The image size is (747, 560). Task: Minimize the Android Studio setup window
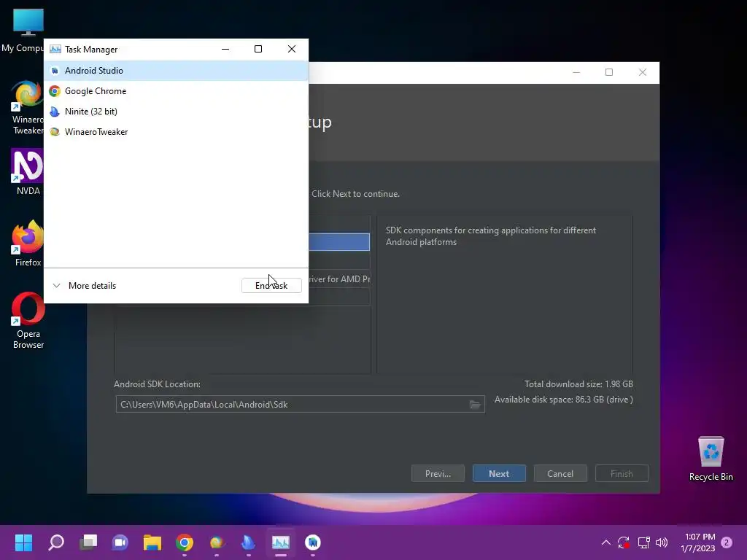tap(576, 72)
